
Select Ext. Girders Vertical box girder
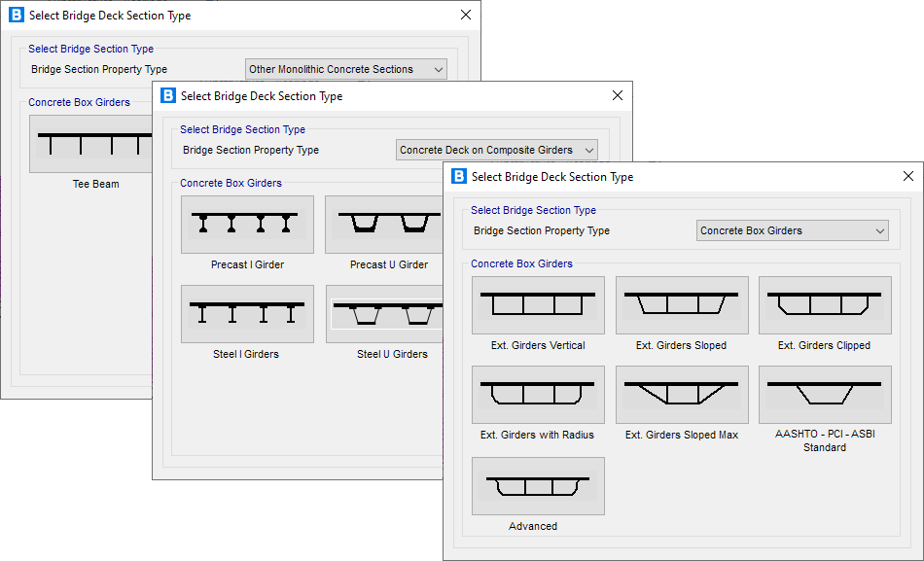coord(538,305)
